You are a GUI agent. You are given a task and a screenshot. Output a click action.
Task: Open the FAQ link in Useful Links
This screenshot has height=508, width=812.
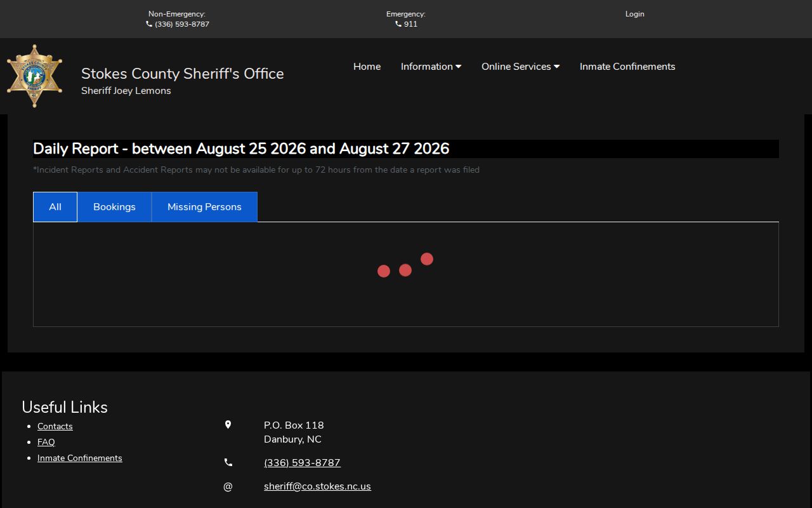coord(46,442)
